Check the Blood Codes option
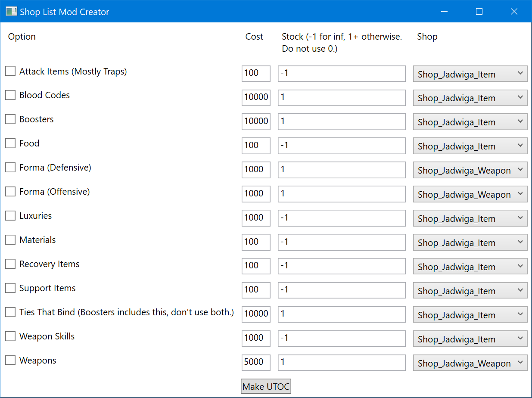This screenshot has width=532, height=398. tap(10, 95)
